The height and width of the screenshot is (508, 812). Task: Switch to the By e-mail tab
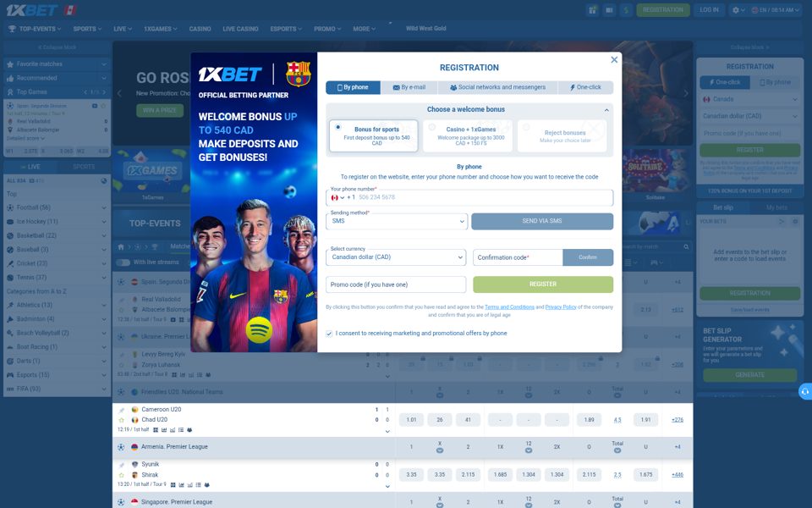[409, 87]
